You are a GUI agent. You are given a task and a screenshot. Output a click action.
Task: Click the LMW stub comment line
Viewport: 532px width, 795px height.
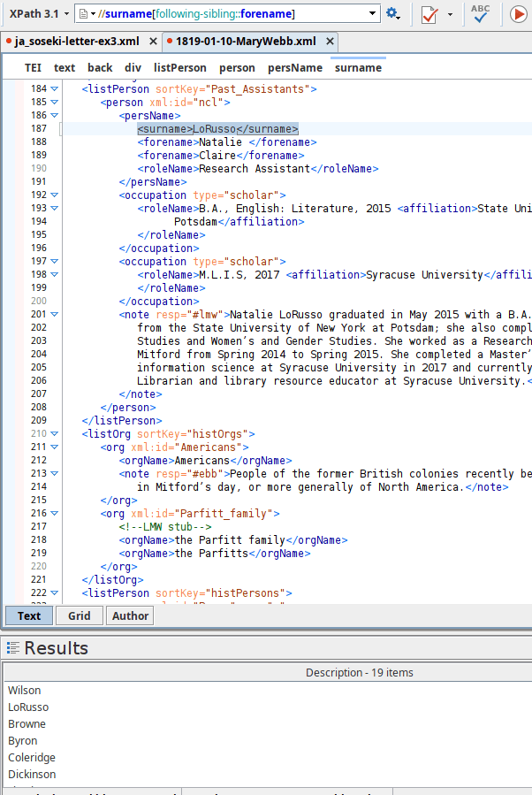coord(165,527)
